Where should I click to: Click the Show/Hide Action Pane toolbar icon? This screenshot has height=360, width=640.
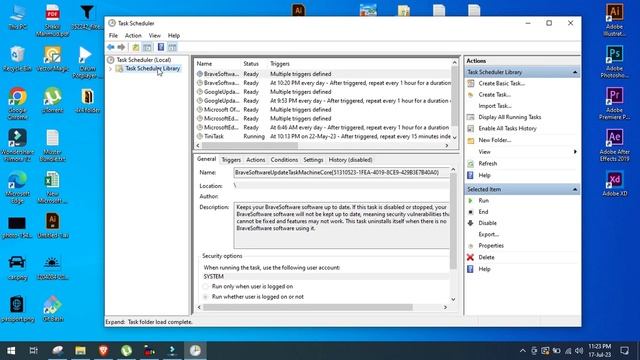point(172,47)
